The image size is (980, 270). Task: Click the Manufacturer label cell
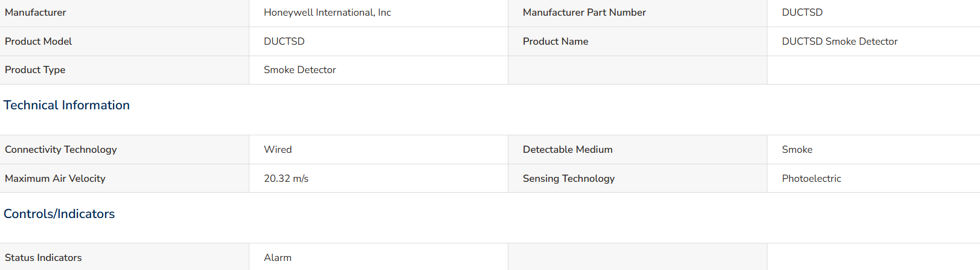(124, 13)
